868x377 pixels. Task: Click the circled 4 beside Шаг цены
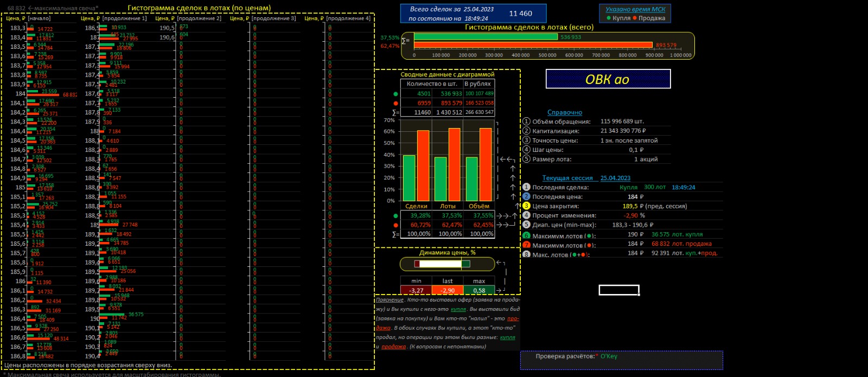coord(526,149)
